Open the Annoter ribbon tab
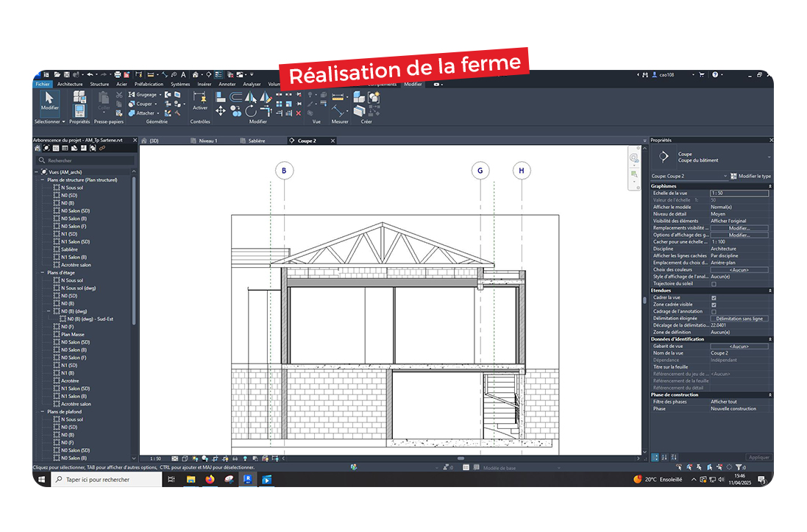This screenshot has width=807, height=532. 227,84
